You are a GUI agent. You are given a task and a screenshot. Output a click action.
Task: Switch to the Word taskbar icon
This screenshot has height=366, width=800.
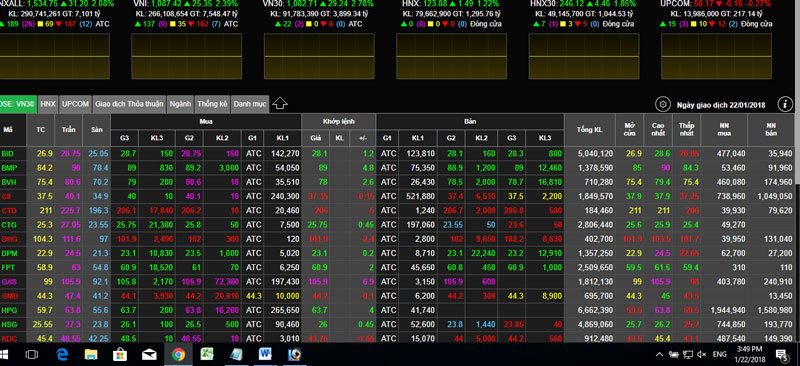(265, 354)
